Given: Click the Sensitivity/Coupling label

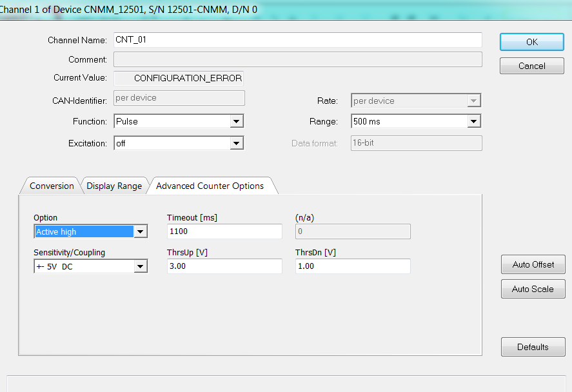Looking at the screenshot, I should pyautogui.click(x=69, y=252).
